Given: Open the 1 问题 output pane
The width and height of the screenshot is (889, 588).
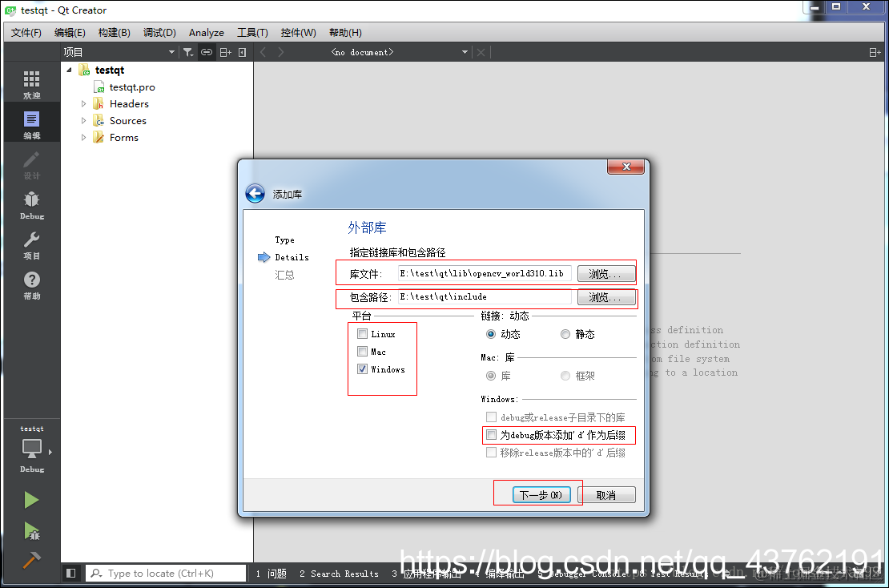Looking at the screenshot, I should [271, 574].
